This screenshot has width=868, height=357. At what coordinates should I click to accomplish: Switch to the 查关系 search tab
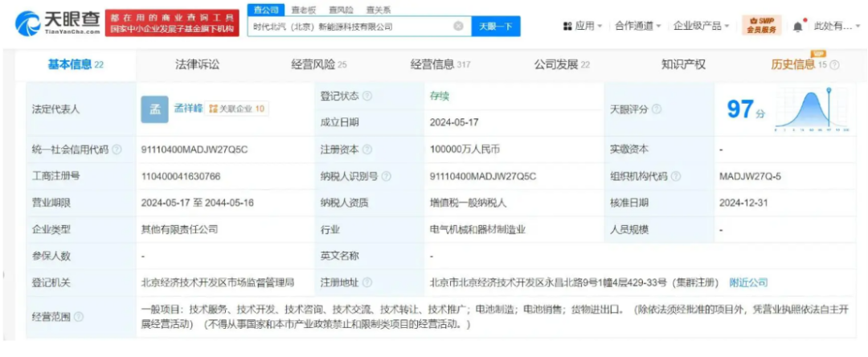coord(378,10)
